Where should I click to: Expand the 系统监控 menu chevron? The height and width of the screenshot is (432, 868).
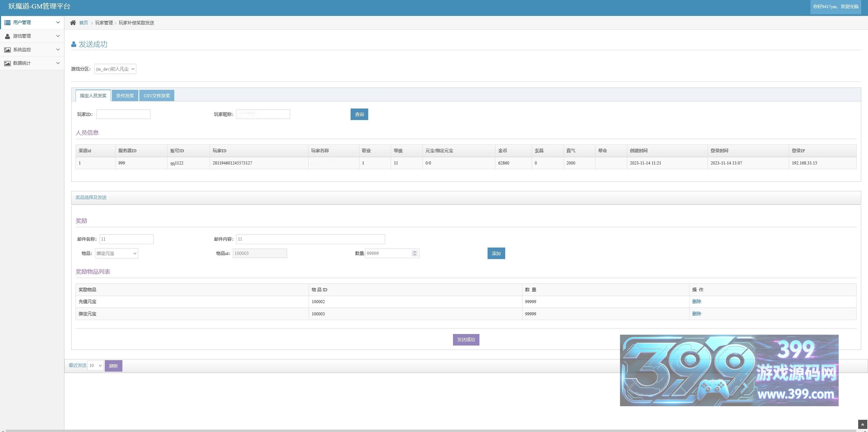point(58,50)
